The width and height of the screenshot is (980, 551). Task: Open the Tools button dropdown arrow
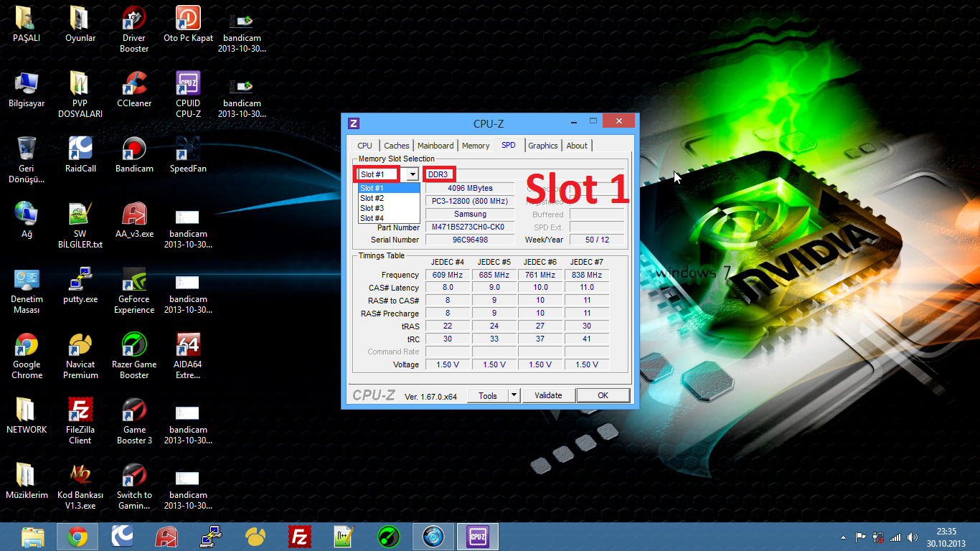(x=514, y=395)
